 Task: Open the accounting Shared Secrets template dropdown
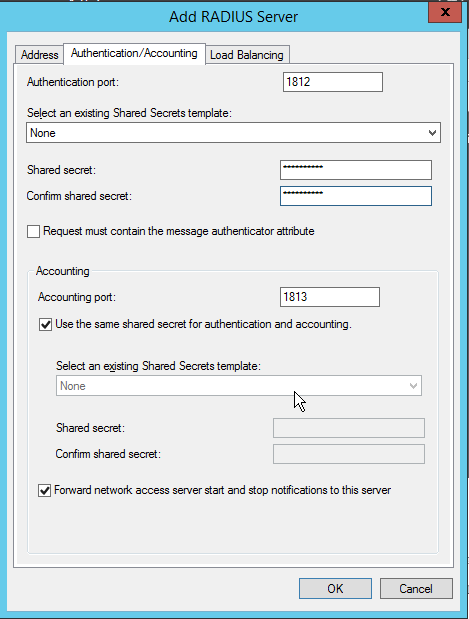pos(239,386)
